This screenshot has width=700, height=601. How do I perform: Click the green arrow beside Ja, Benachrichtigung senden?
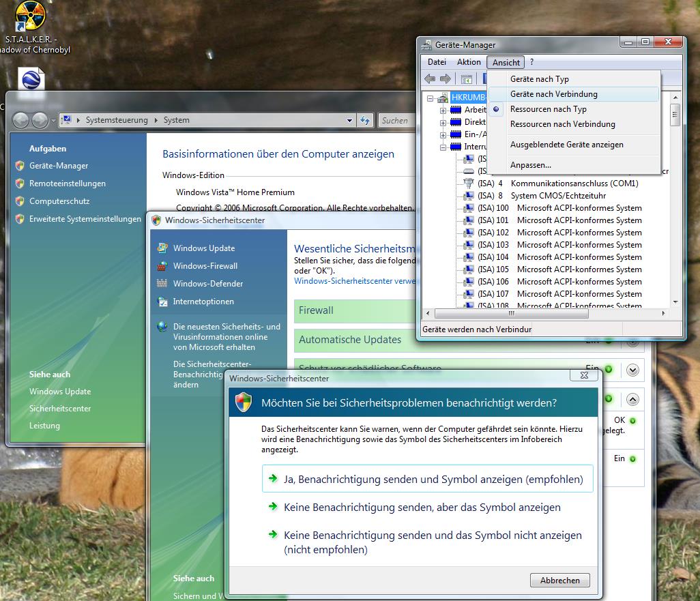point(273,479)
